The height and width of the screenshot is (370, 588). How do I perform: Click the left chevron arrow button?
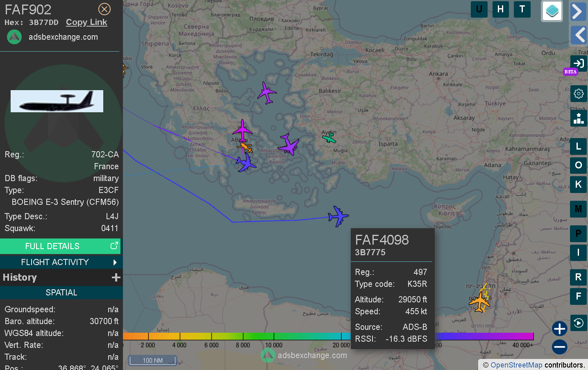578,35
